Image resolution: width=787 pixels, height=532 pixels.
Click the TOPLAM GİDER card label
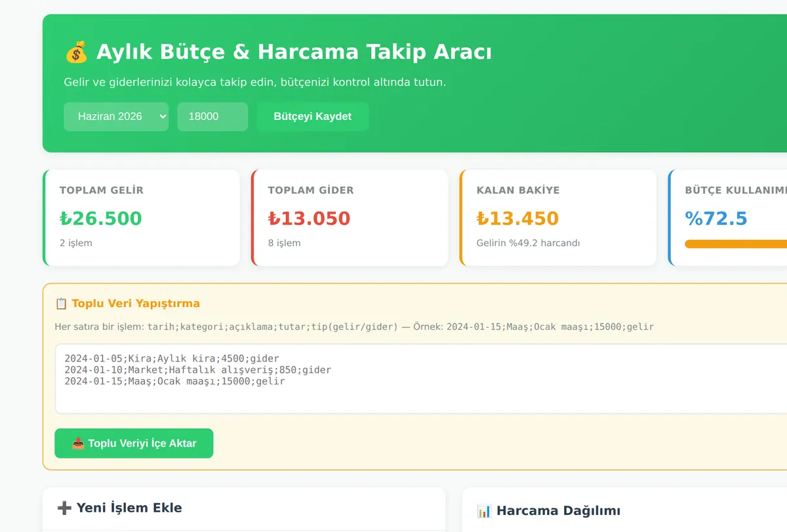[x=311, y=190]
